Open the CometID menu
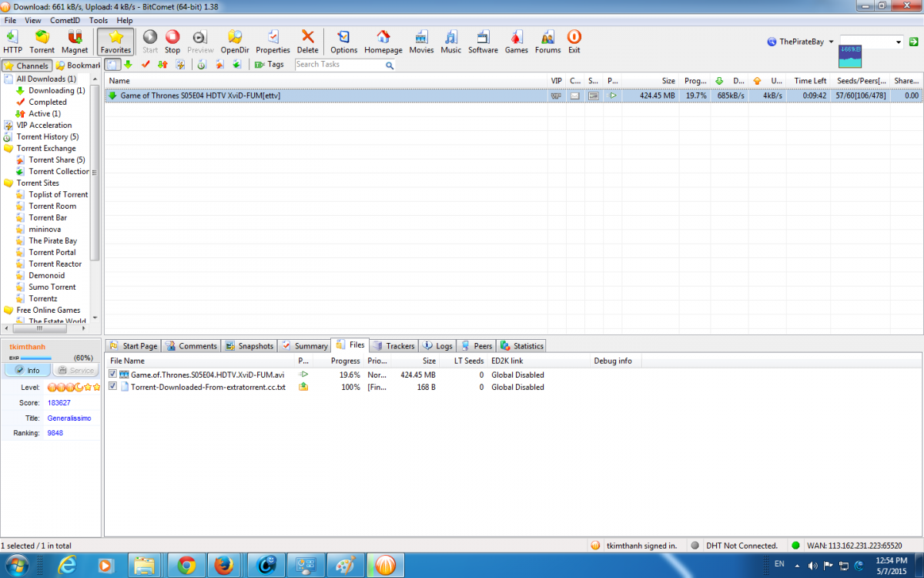The width and height of the screenshot is (924, 578). [65, 21]
